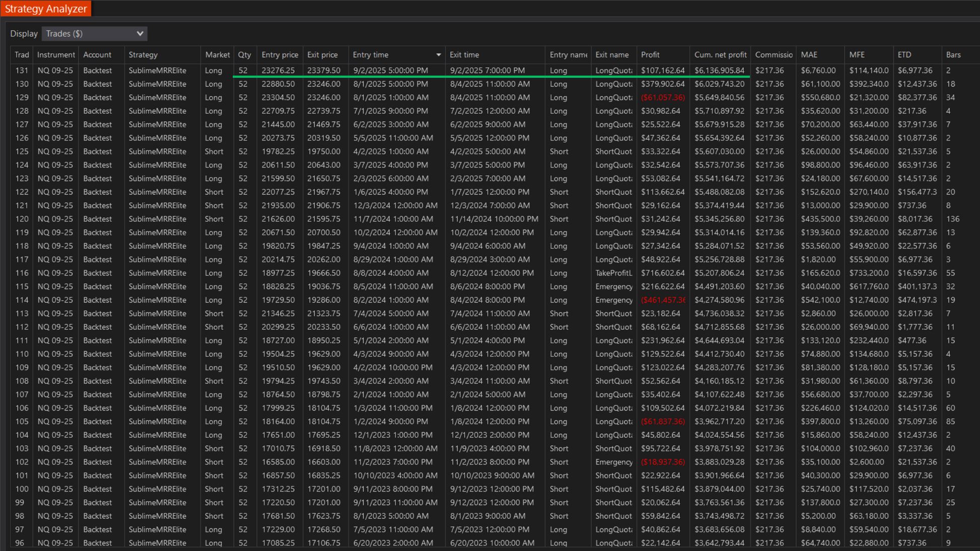Click the Entry price column header
980x551 pixels.
[x=279, y=55]
